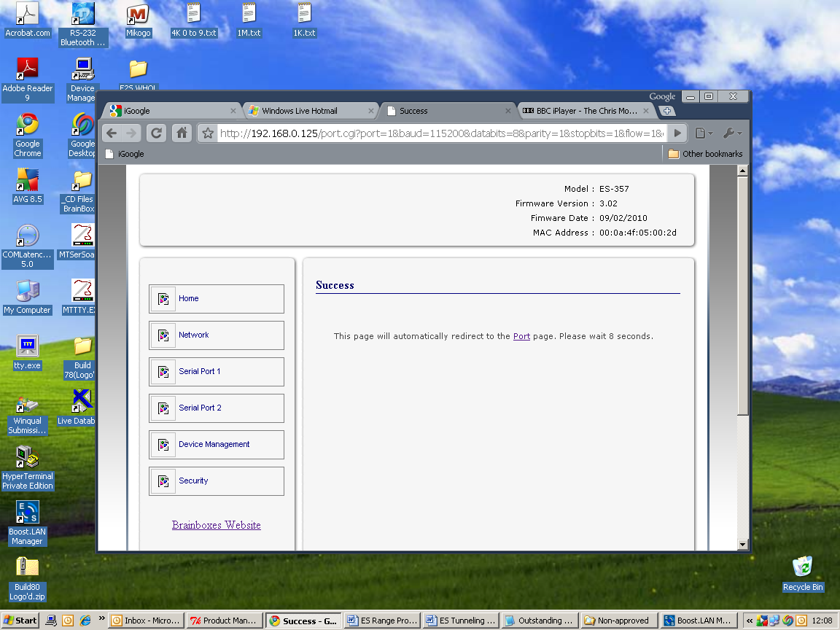Open the Brainboxes Website link
This screenshot has height=630, width=840.
216,525
